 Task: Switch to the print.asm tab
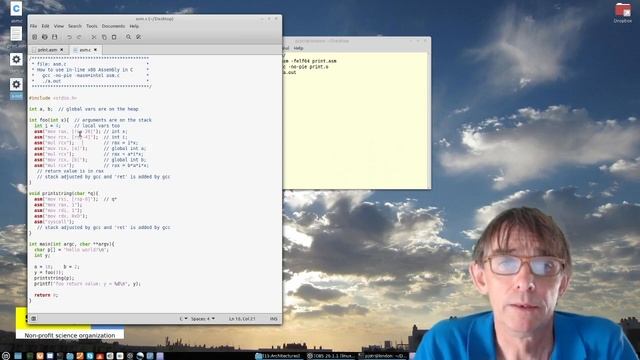47,50
